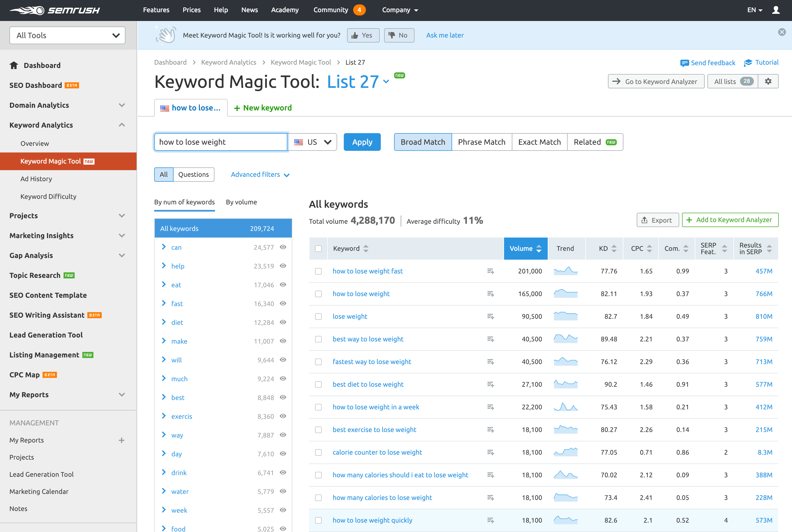This screenshot has height=532, width=792.
Task: Click the Export button
Action: [x=657, y=220]
